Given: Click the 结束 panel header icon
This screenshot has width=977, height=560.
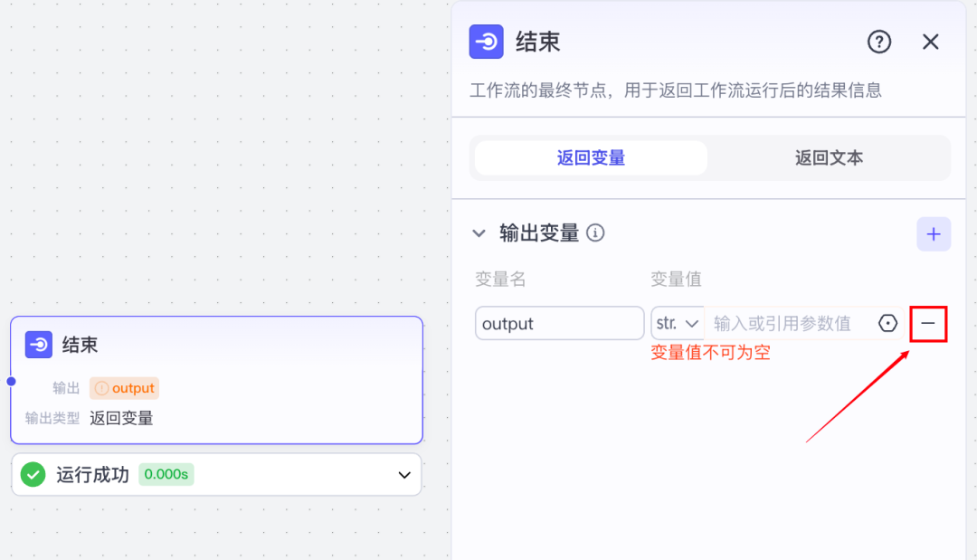Looking at the screenshot, I should click(x=487, y=42).
